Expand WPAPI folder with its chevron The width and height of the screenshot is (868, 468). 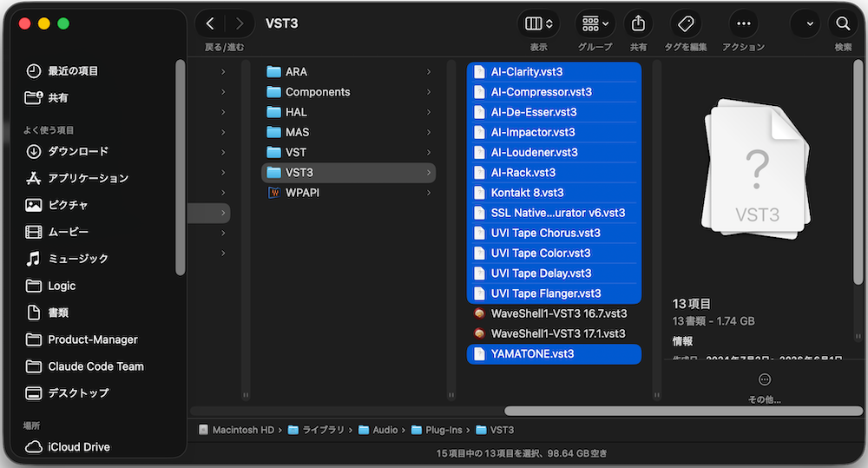[x=429, y=193]
